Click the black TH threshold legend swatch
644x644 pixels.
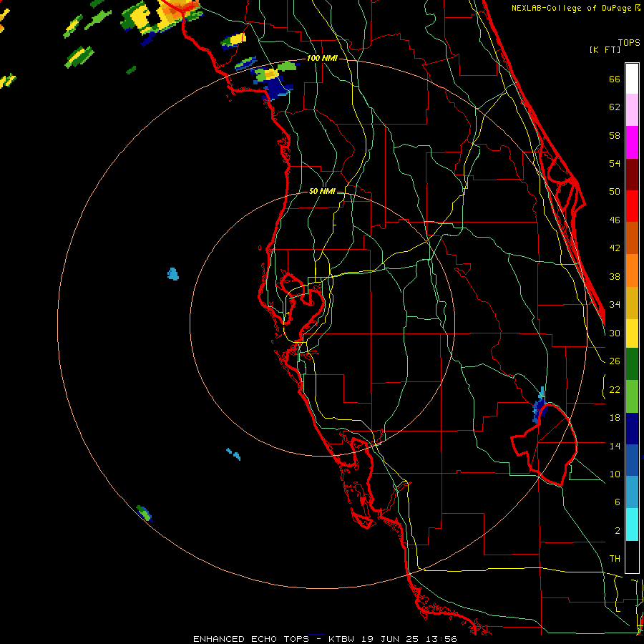[632, 557]
